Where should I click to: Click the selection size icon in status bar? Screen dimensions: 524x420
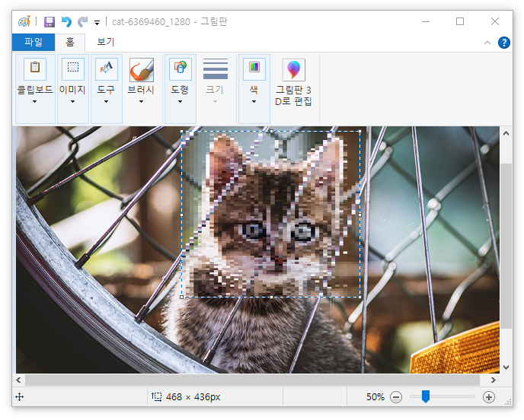156,396
